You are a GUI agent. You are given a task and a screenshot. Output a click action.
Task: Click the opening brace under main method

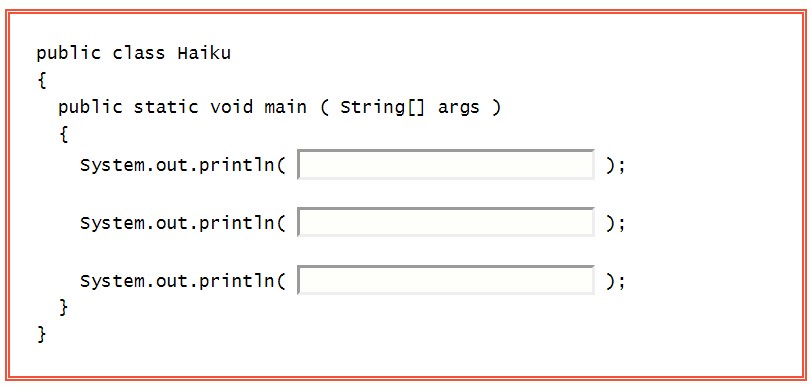click(64, 135)
